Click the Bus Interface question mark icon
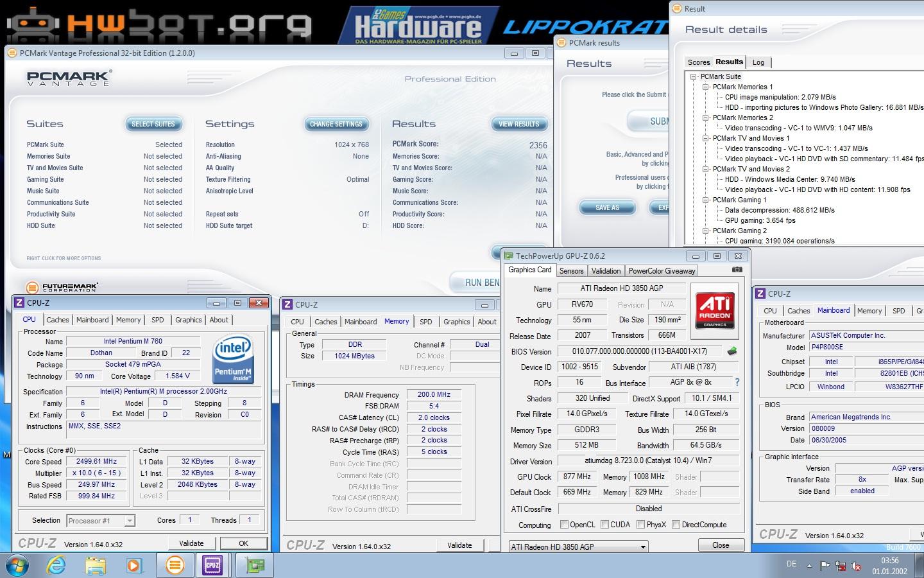This screenshot has width=924, height=578. click(x=737, y=382)
